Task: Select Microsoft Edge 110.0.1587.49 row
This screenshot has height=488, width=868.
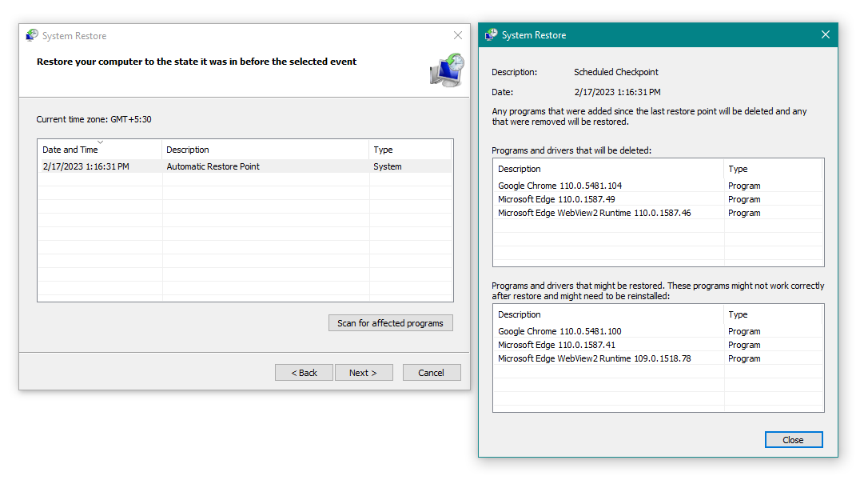Action: pos(658,199)
